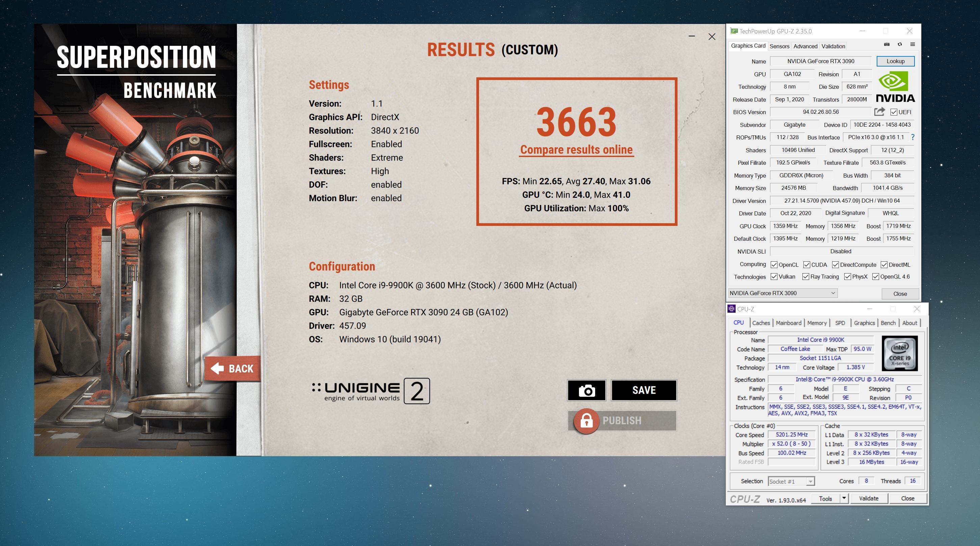Click the GPU-Z screenshot camera icon

click(x=887, y=45)
